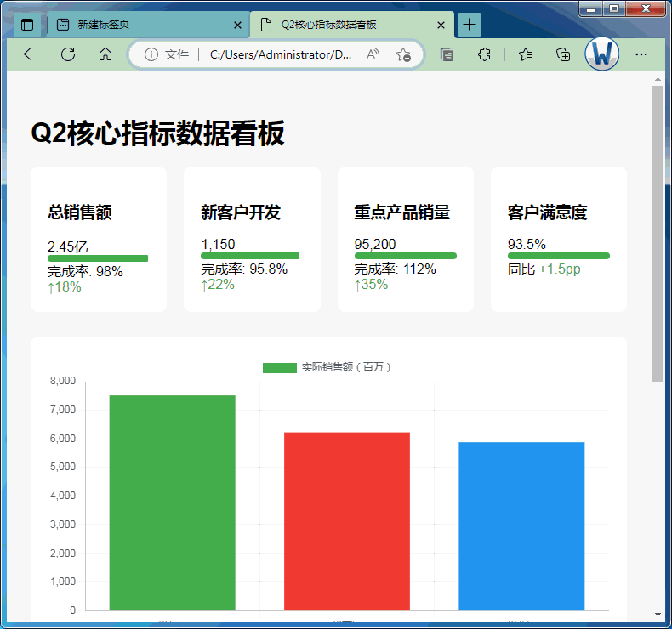Close the Q2核心指标数据看板 tab
This screenshot has width=672, height=629.
(441, 25)
